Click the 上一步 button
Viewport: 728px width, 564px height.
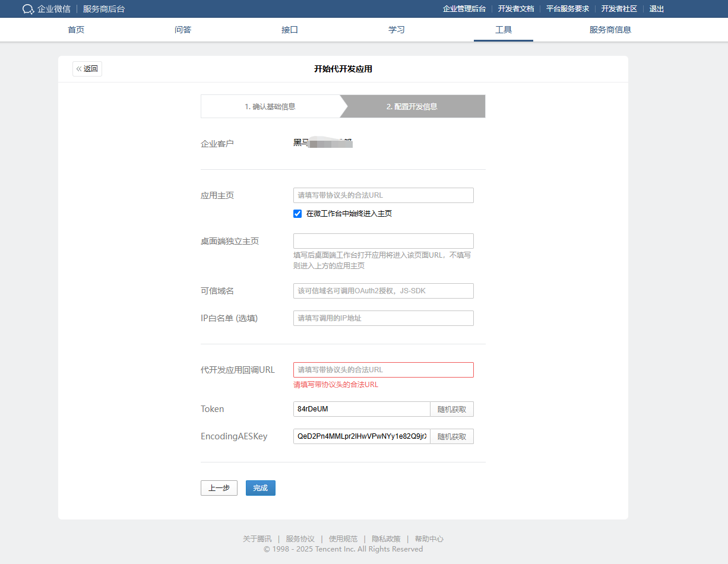pos(219,488)
